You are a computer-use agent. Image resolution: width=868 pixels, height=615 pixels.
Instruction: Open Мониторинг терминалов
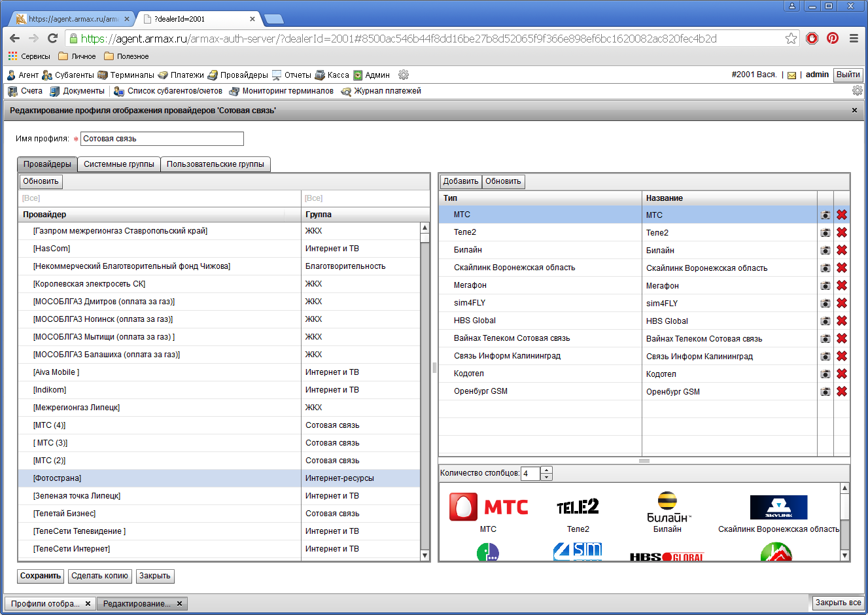pyautogui.click(x=281, y=91)
